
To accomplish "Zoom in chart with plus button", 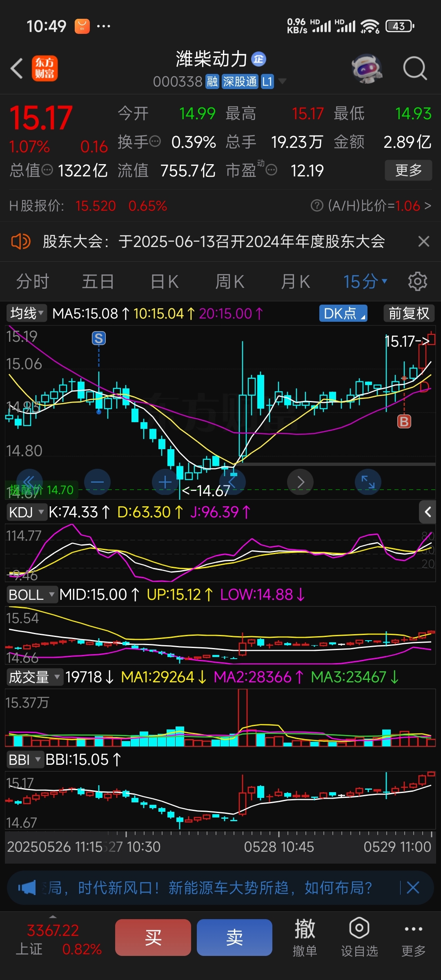I will [165, 482].
